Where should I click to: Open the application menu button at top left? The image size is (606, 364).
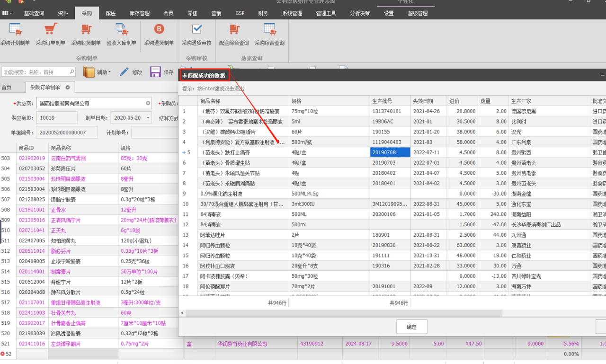point(7,13)
